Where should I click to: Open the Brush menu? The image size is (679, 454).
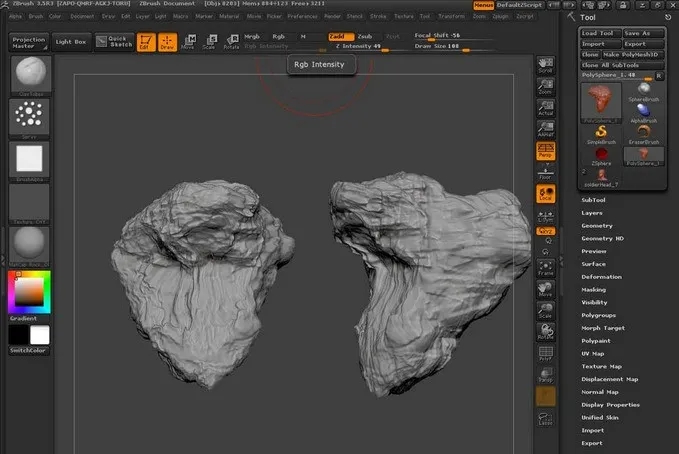36,16
